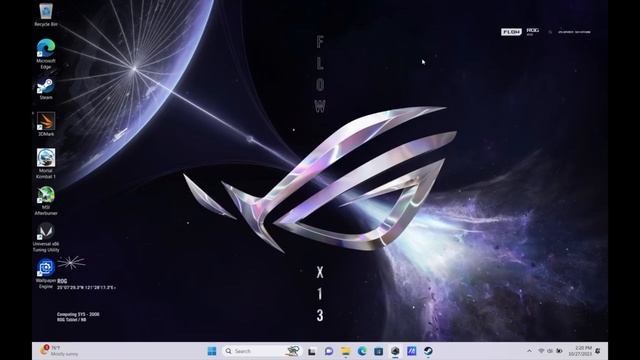Open the notification bell in tray

point(598,351)
